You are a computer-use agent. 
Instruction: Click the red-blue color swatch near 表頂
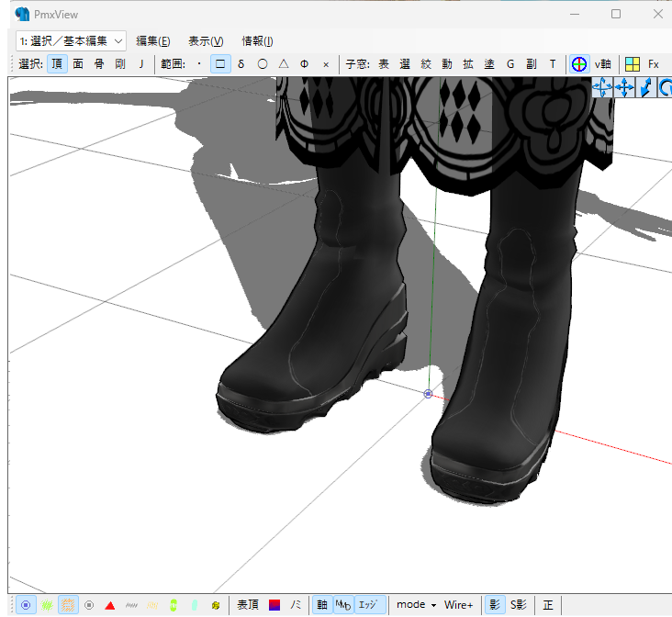click(x=274, y=605)
